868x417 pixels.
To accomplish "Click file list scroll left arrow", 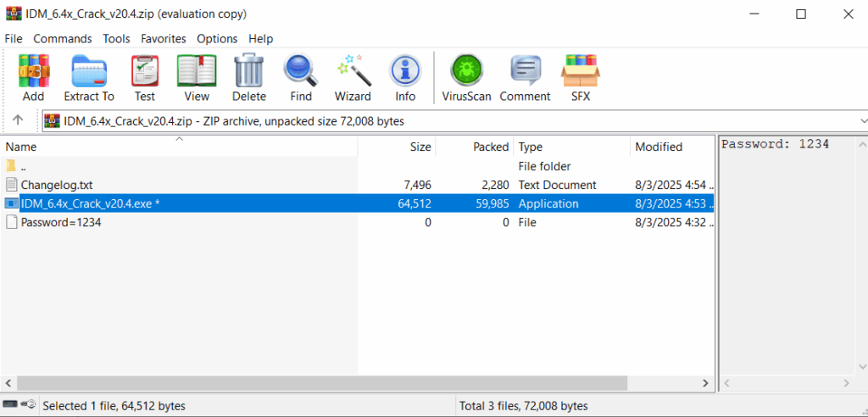I will click(8, 382).
